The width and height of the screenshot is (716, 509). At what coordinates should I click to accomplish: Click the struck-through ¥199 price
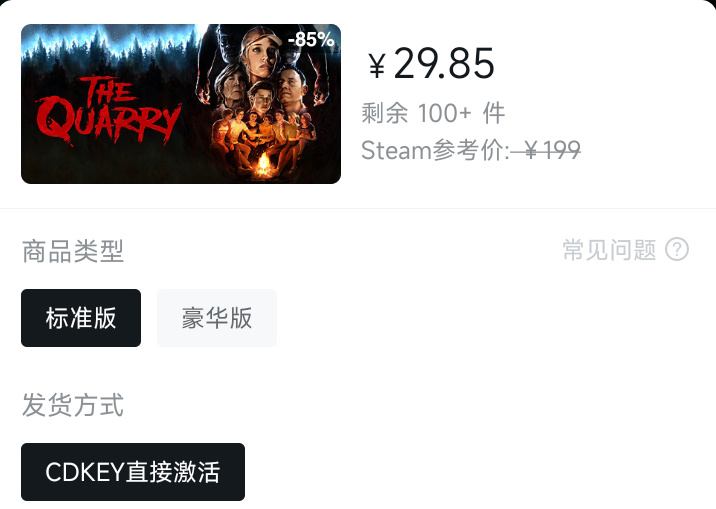point(546,150)
